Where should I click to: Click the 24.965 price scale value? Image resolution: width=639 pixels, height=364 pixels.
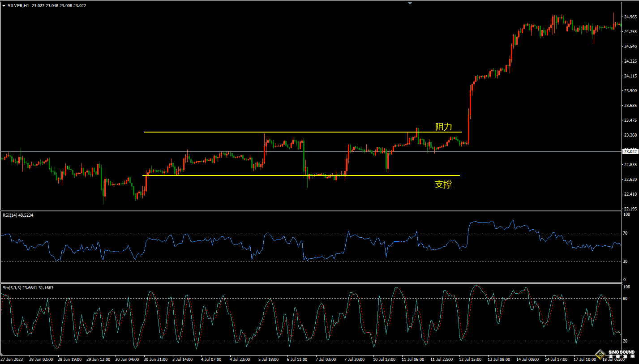tap(630, 17)
